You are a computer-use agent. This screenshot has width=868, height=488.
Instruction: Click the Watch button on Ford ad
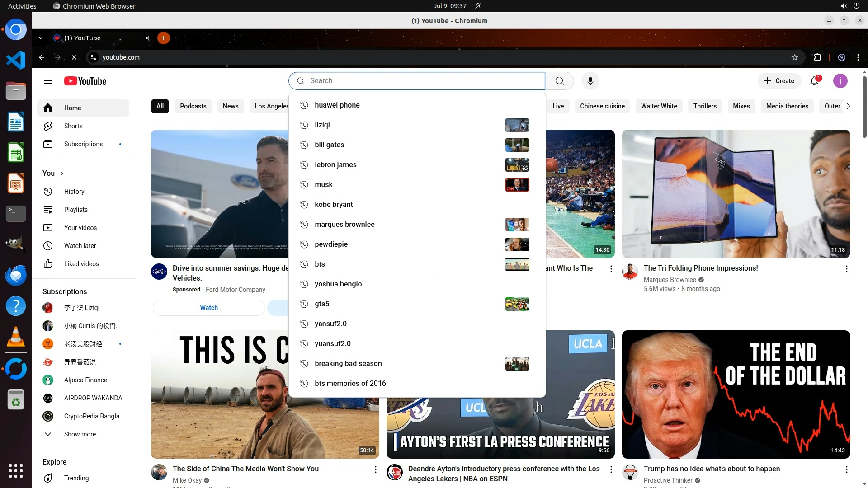click(209, 308)
